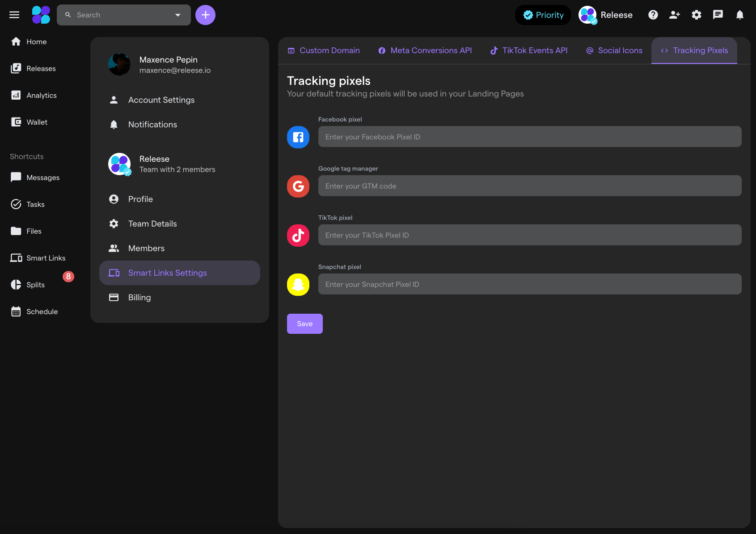This screenshot has height=534, width=756.
Task: Click the Releese logo in top bar
Action: pos(41,15)
